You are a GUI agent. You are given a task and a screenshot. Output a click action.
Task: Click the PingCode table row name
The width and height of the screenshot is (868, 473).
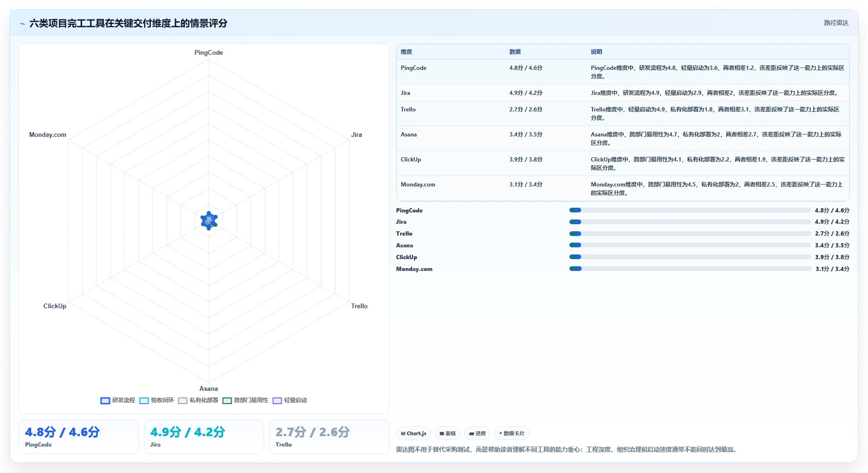413,68
